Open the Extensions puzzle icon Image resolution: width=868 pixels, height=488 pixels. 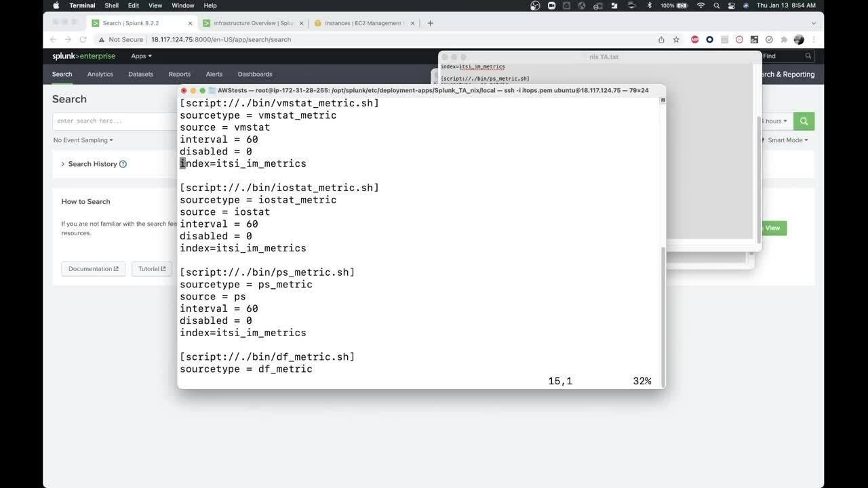point(784,39)
